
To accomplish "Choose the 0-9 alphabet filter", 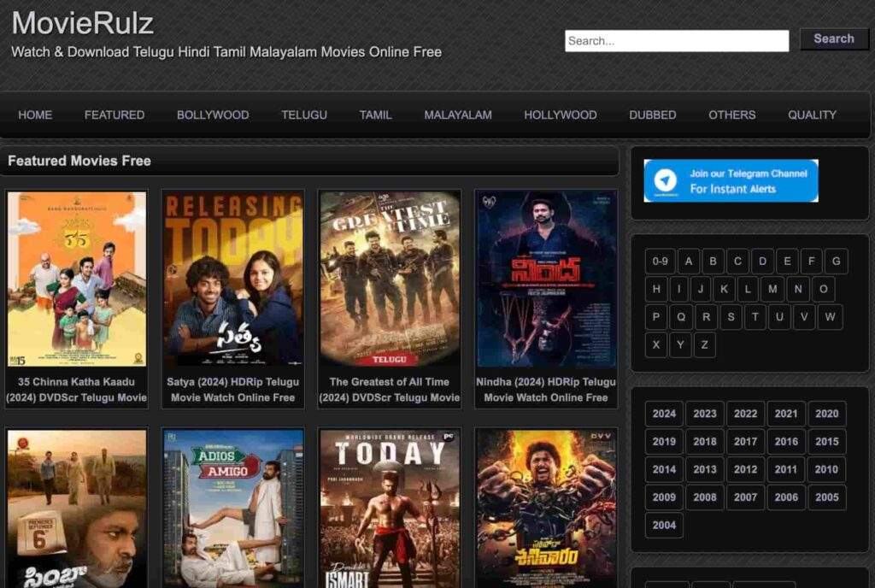I will click(x=660, y=262).
